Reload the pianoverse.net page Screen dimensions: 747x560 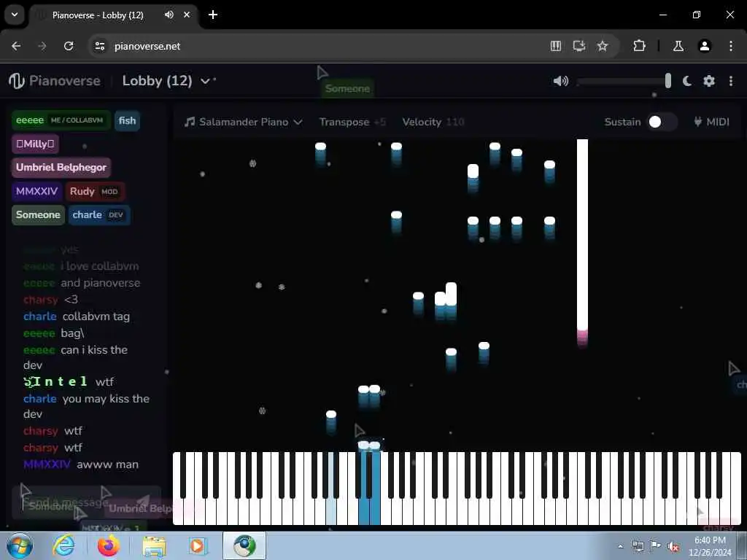point(69,46)
